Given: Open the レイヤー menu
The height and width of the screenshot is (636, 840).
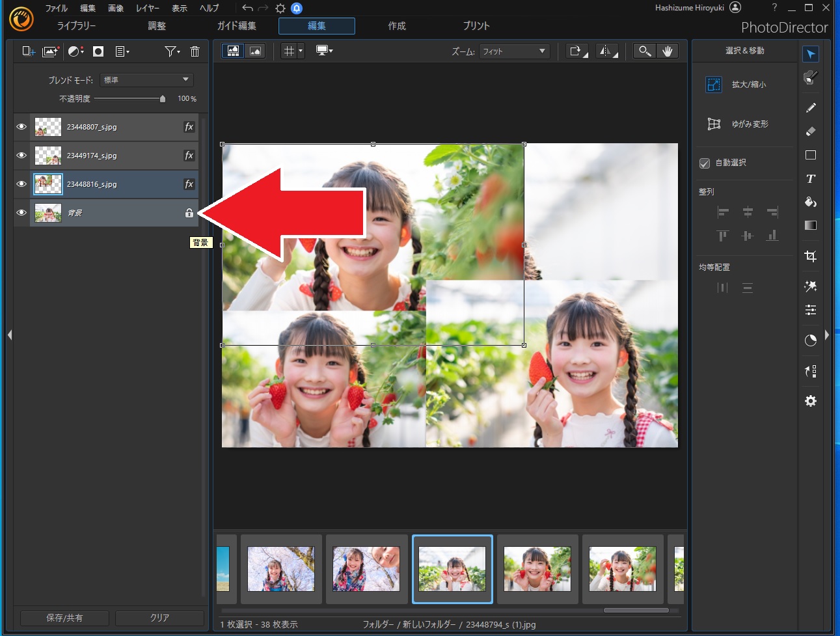Looking at the screenshot, I should pyautogui.click(x=147, y=8).
